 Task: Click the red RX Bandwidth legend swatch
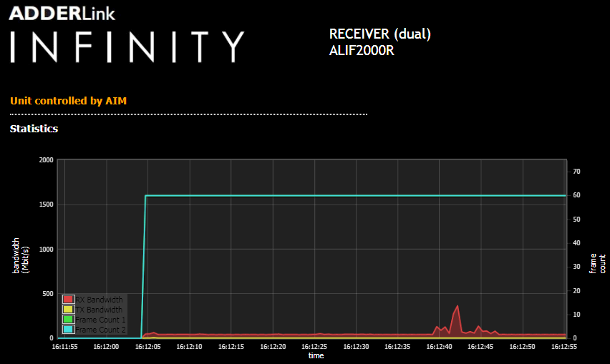click(68, 299)
